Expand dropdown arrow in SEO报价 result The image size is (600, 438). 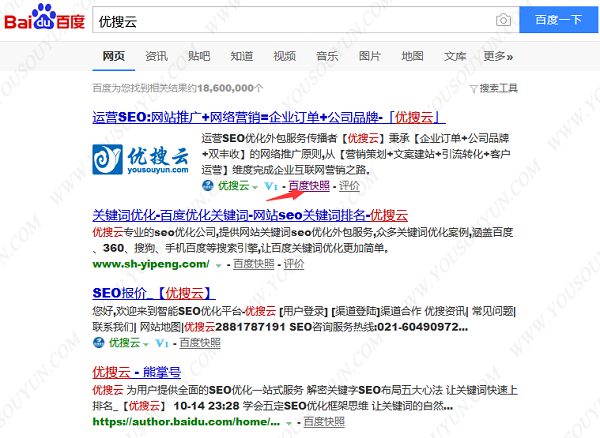pyautogui.click(x=146, y=344)
